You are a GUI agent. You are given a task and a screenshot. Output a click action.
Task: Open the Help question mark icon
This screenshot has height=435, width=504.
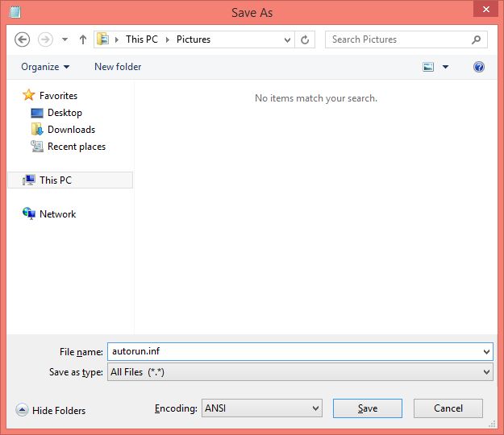click(479, 67)
